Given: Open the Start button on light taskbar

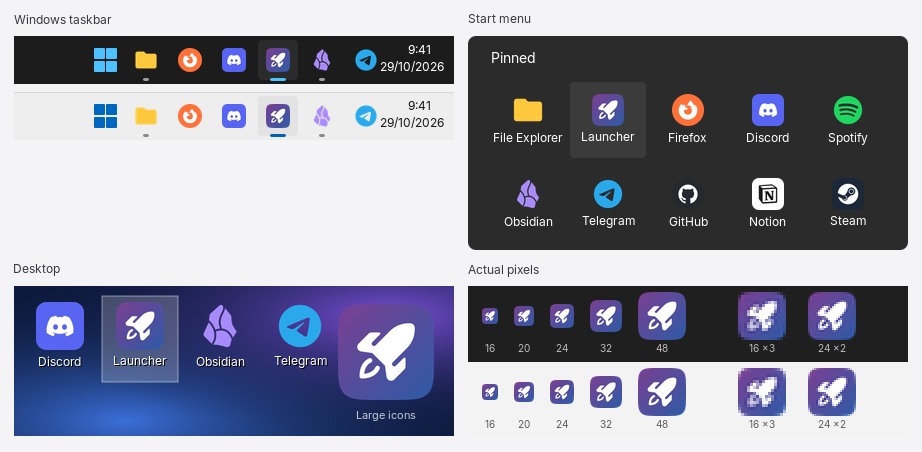Looking at the screenshot, I should (105, 116).
